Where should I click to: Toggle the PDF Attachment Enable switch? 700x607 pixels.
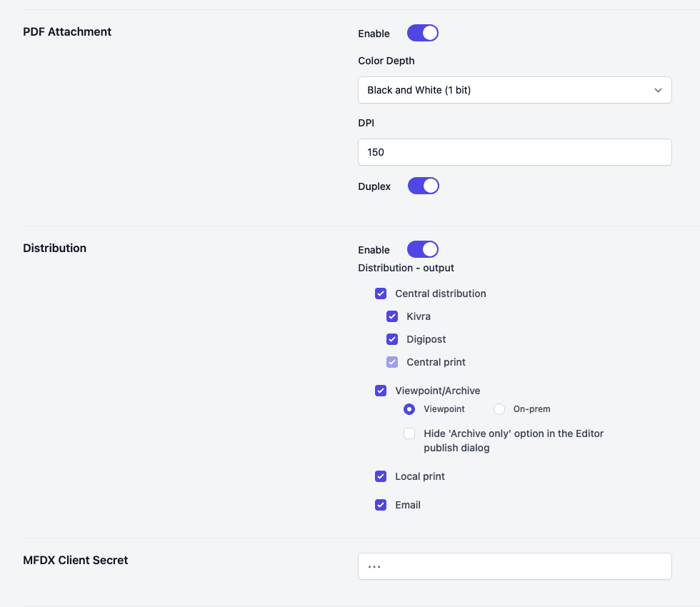point(422,33)
